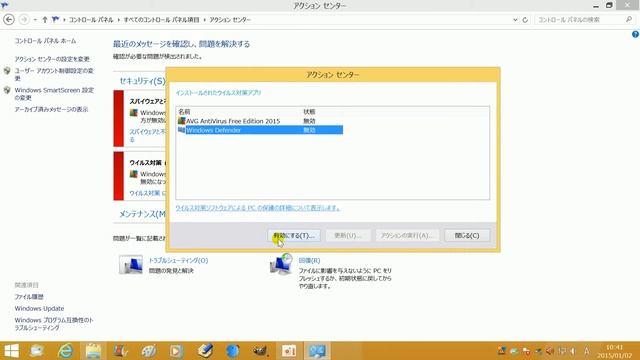Open the blue globe taskbar icon
Image resolution: width=640 pixels, height=360 pixels.
(233, 351)
